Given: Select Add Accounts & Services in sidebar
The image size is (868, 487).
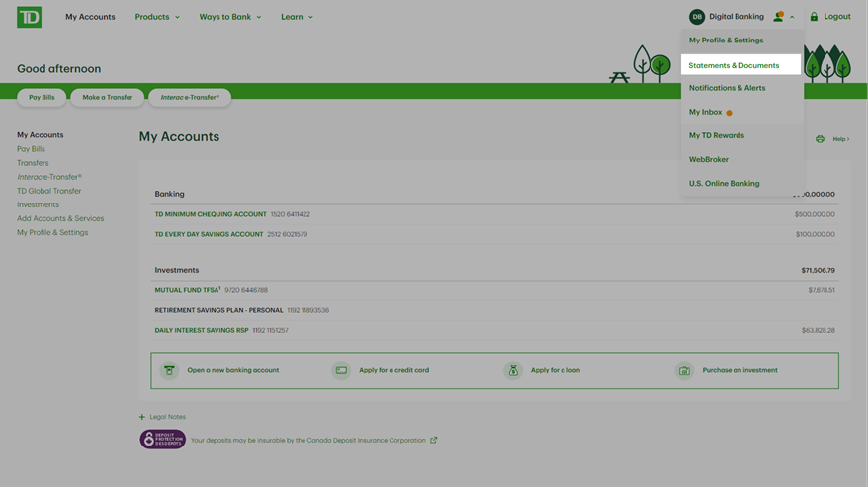Looking at the screenshot, I should click(x=60, y=218).
